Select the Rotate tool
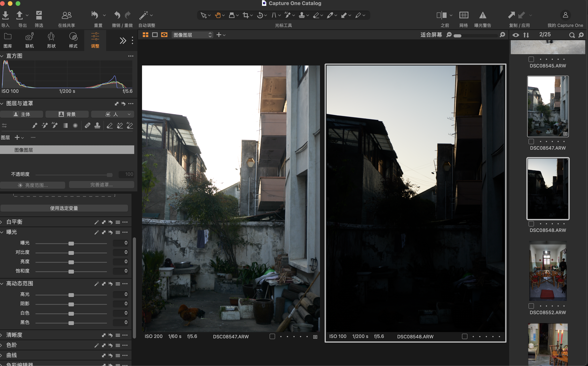The height and width of the screenshot is (366, 588). (x=260, y=15)
